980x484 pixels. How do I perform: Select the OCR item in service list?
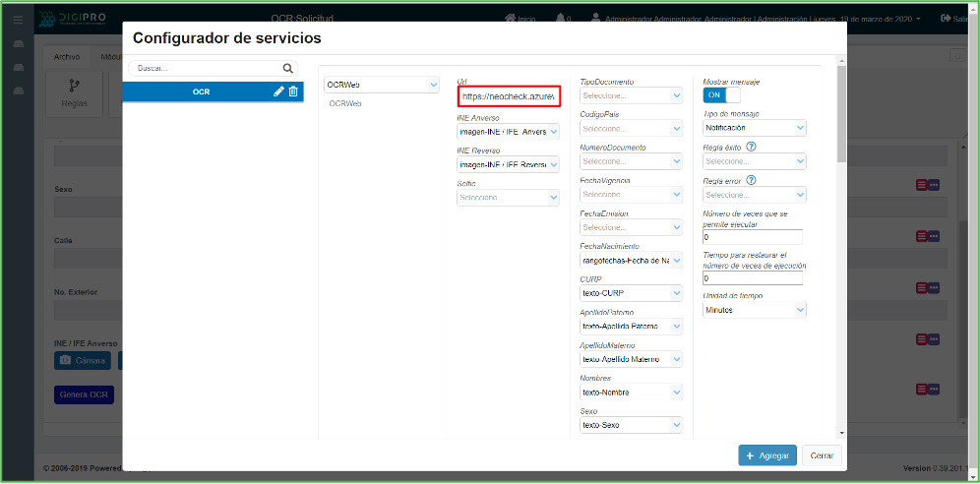[x=201, y=91]
